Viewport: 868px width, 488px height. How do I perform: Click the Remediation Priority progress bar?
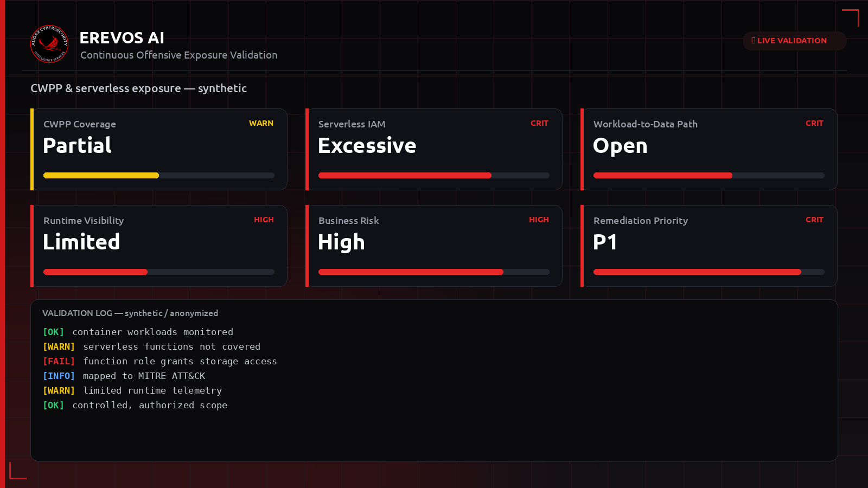(709, 272)
